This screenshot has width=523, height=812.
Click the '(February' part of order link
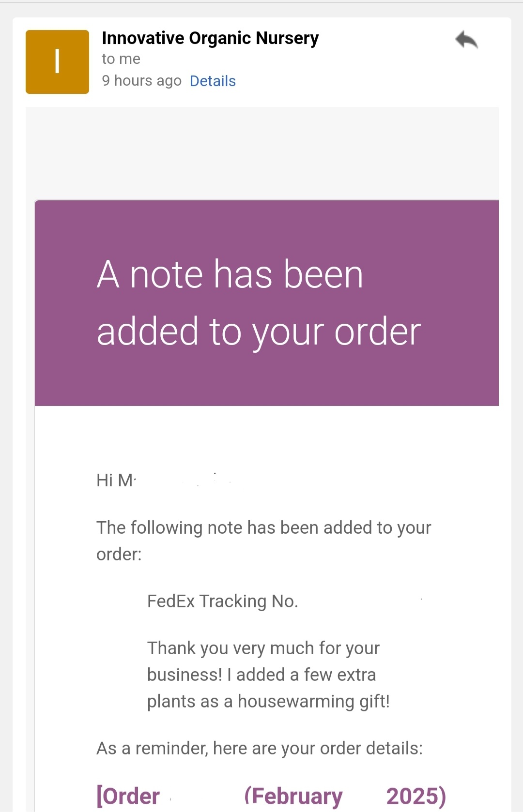tap(293, 796)
